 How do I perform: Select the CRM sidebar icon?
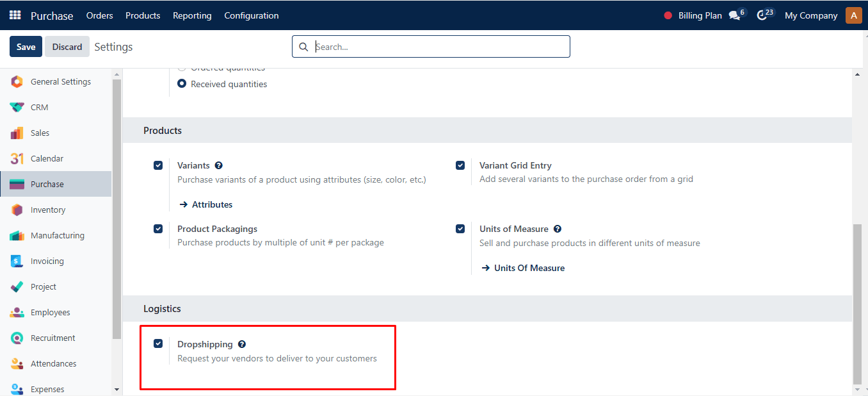point(17,107)
